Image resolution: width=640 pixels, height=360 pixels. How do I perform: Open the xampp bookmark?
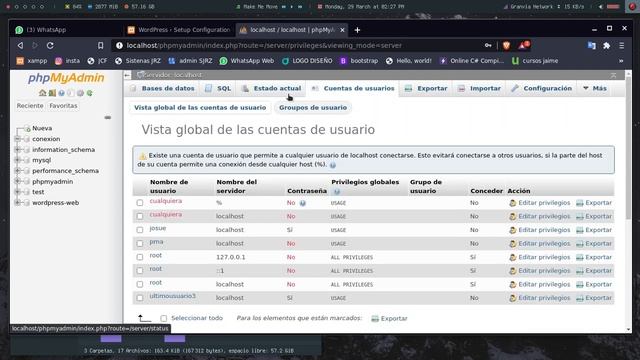coord(32,61)
